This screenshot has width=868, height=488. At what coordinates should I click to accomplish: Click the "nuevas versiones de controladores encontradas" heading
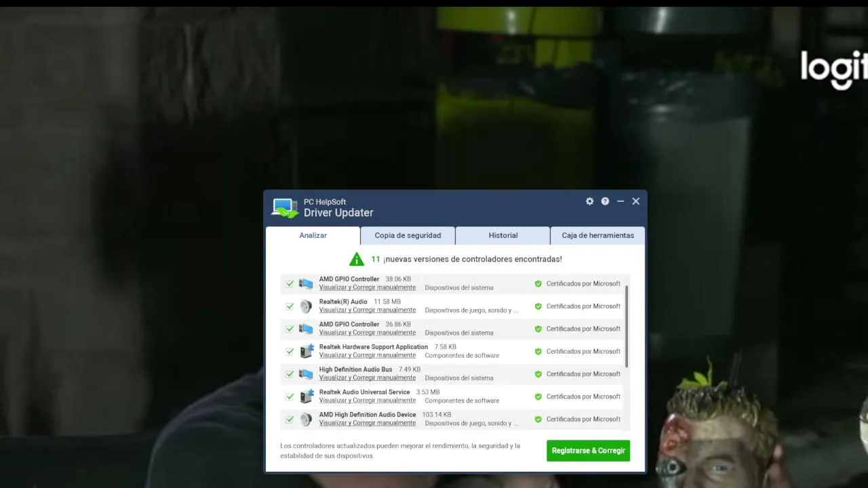[x=473, y=259]
